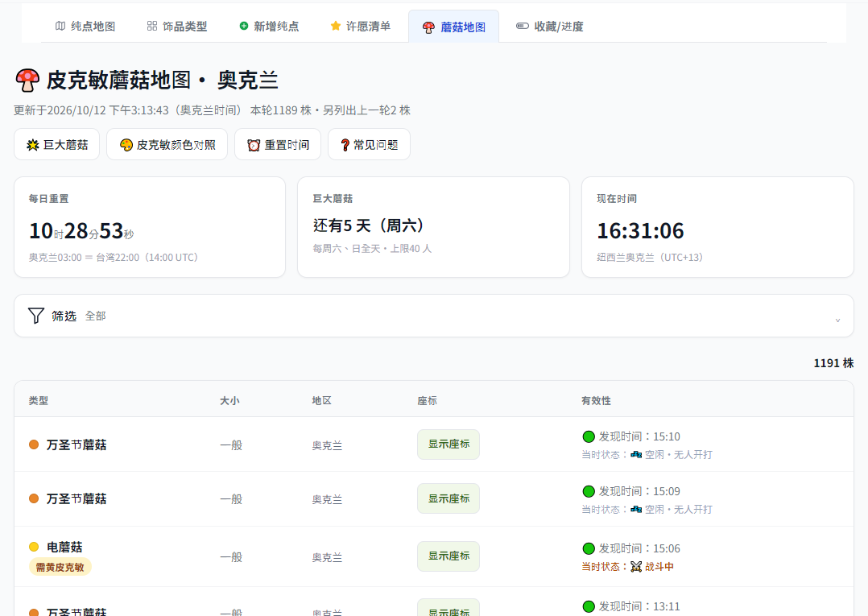The width and height of the screenshot is (868, 616).
Task: Click the crossed swords 战斗中 icon
Action: pyautogui.click(x=636, y=567)
